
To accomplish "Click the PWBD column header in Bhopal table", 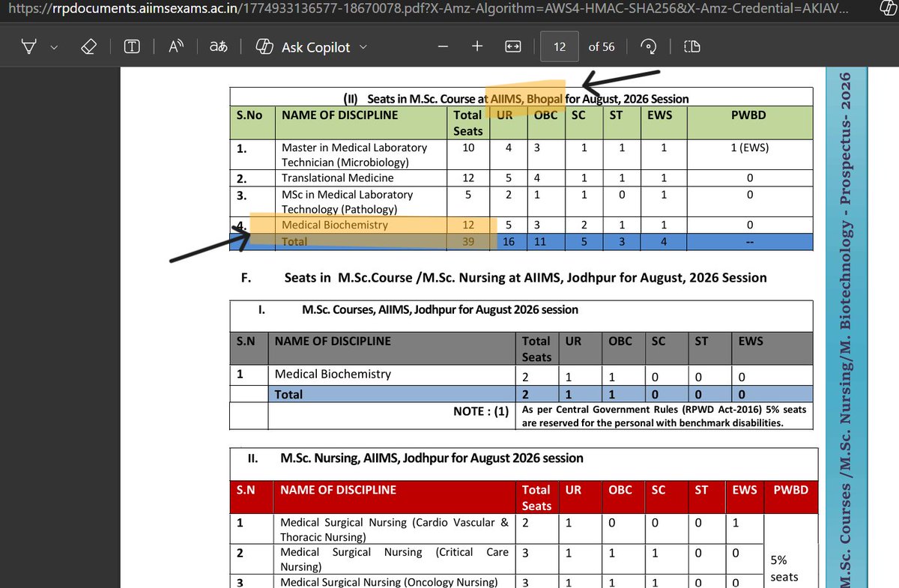I will click(x=749, y=115).
